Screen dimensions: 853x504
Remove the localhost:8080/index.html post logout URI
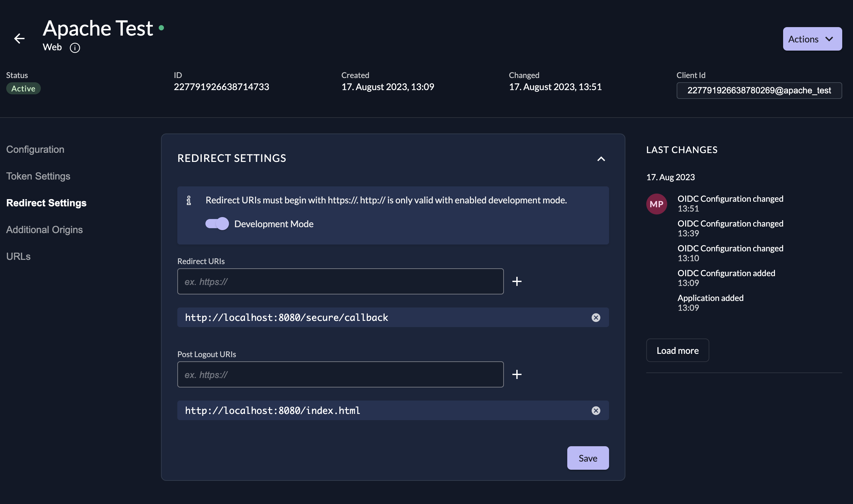click(596, 410)
